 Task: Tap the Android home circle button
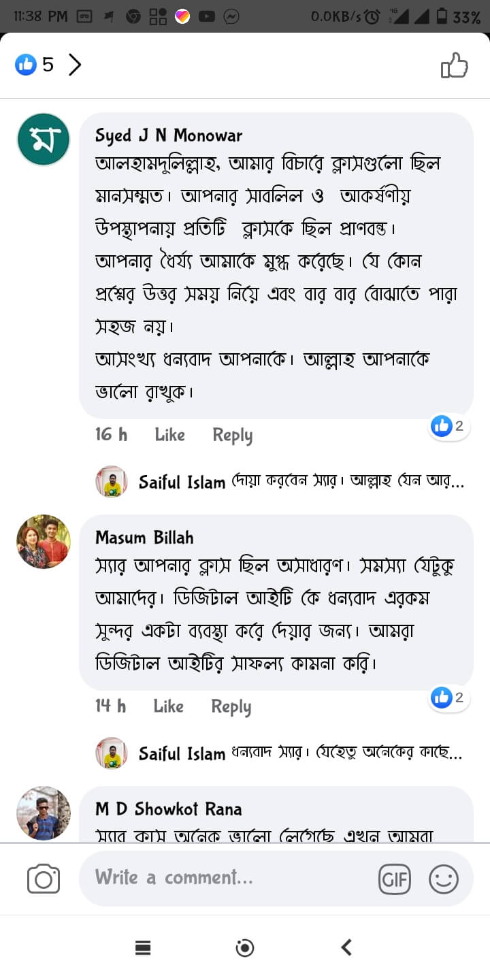[245, 947]
